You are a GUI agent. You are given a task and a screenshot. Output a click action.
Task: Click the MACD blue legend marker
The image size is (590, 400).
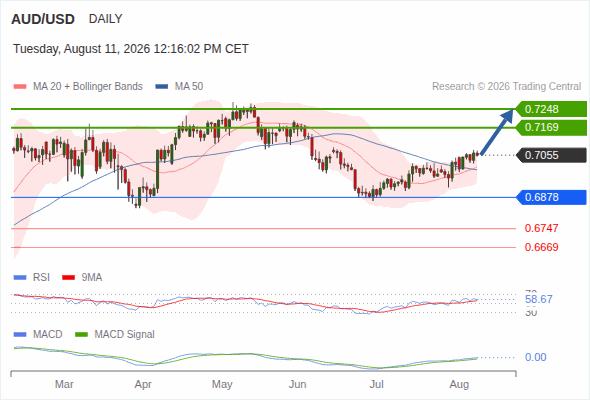pos(20,335)
